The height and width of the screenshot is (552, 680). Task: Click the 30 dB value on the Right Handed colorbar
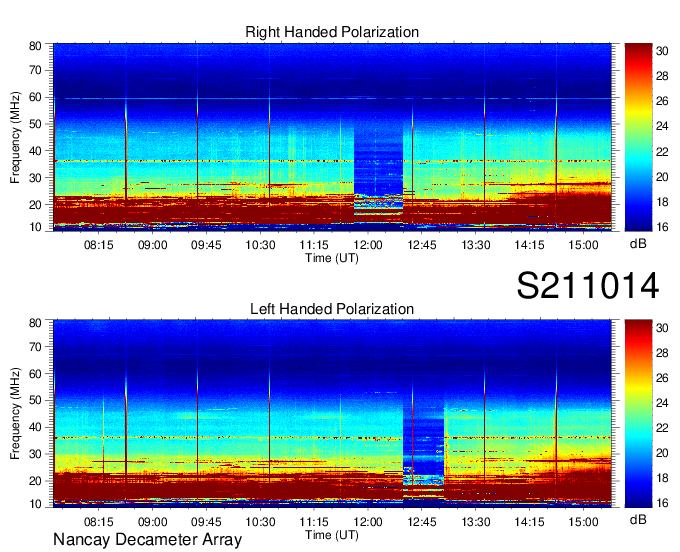pyautogui.click(x=662, y=51)
